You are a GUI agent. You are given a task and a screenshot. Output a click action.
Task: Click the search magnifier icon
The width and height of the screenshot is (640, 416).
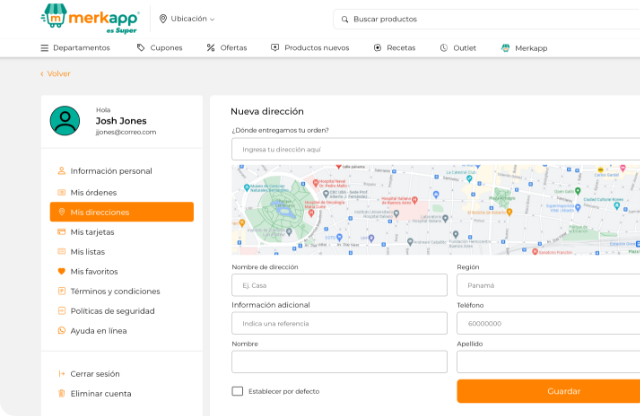[345, 19]
